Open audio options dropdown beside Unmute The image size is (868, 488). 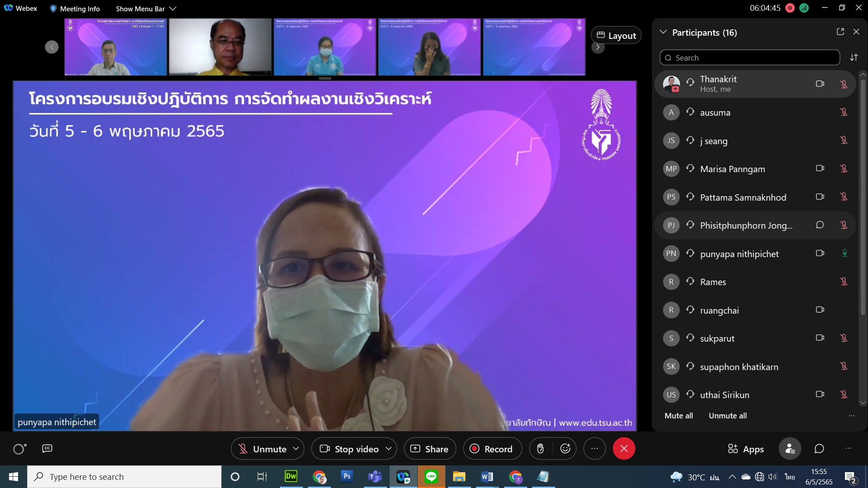(296, 449)
